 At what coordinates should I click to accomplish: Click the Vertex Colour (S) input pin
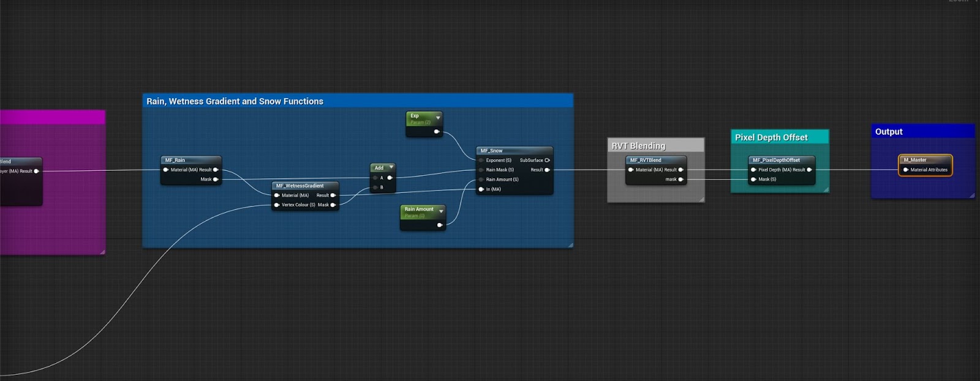[x=277, y=205]
